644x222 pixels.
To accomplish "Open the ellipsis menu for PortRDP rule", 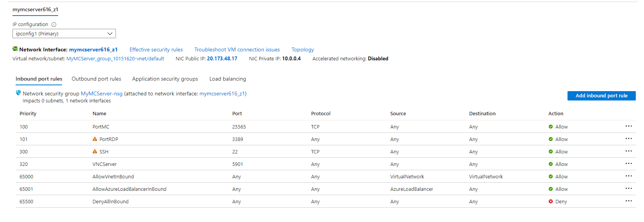I will pos(628,139).
